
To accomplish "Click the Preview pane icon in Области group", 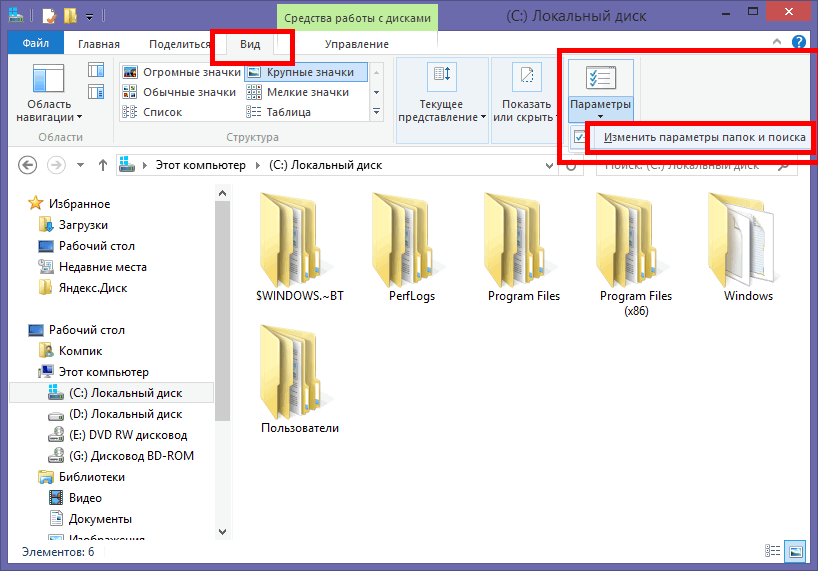I will point(96,70).
